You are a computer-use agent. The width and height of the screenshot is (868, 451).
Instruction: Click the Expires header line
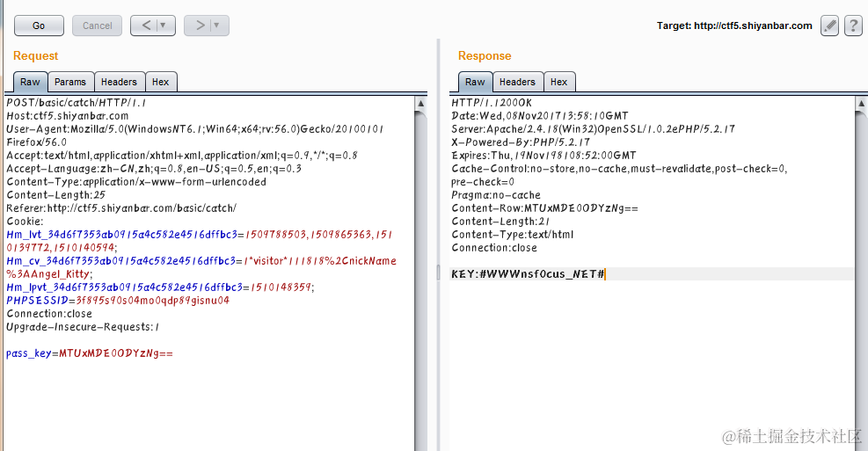(543, 156)
